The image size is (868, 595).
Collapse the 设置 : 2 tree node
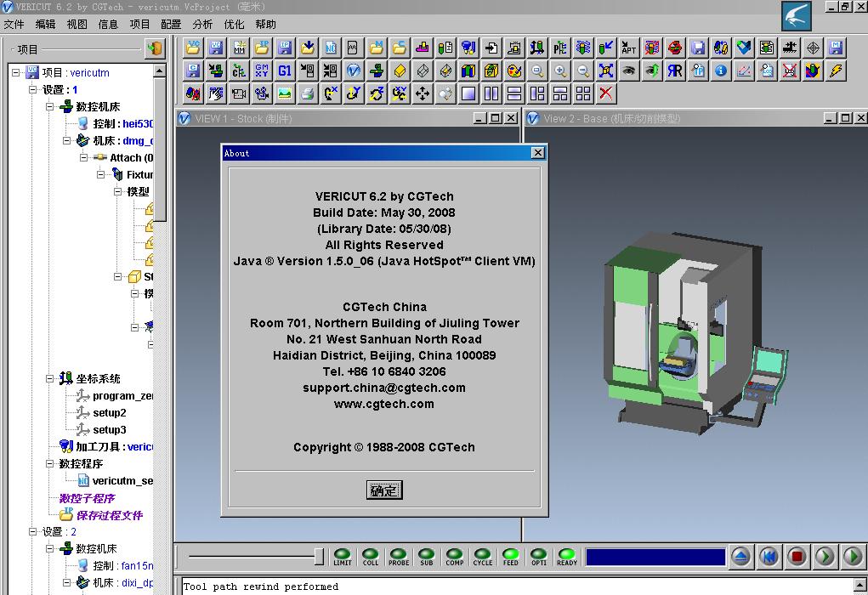pyautogui.click(x=32, y=532)
